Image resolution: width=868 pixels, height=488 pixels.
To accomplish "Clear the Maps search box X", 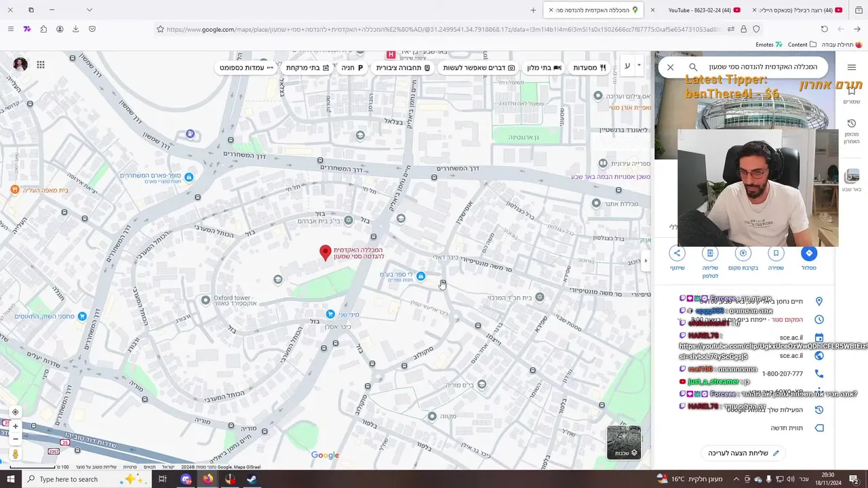I will 670,67.
